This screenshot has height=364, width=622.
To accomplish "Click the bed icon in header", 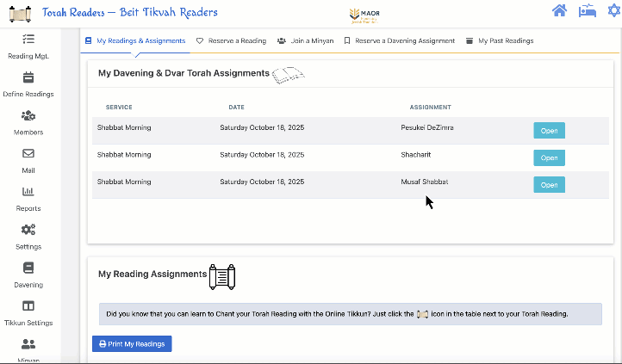I will (x=587, y=11).
